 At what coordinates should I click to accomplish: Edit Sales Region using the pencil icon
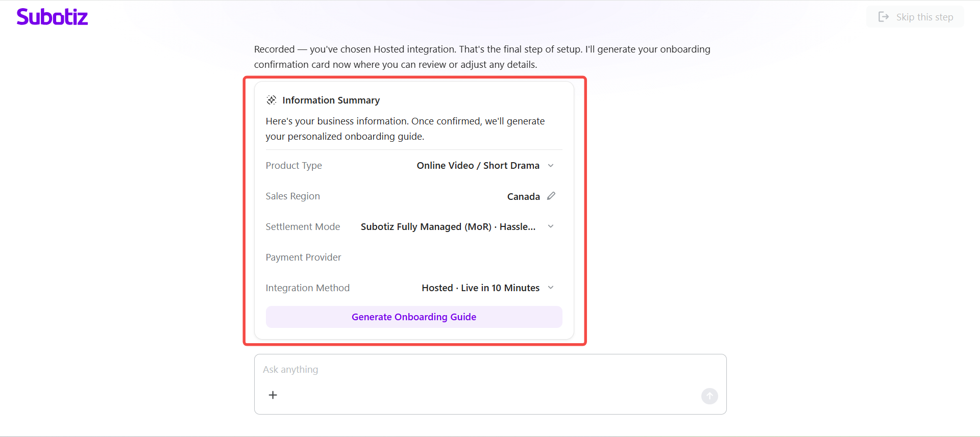[551, 196]
